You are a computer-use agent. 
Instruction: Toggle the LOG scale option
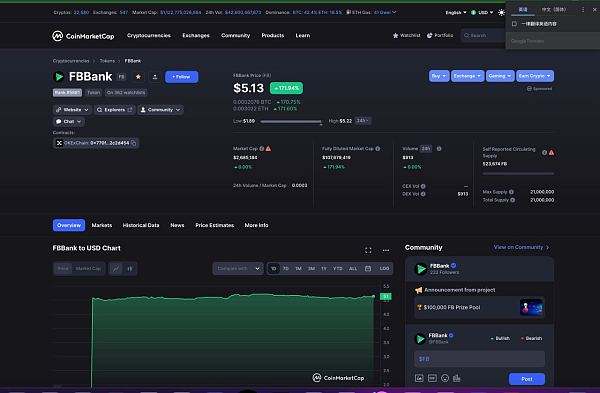point(384,269)
